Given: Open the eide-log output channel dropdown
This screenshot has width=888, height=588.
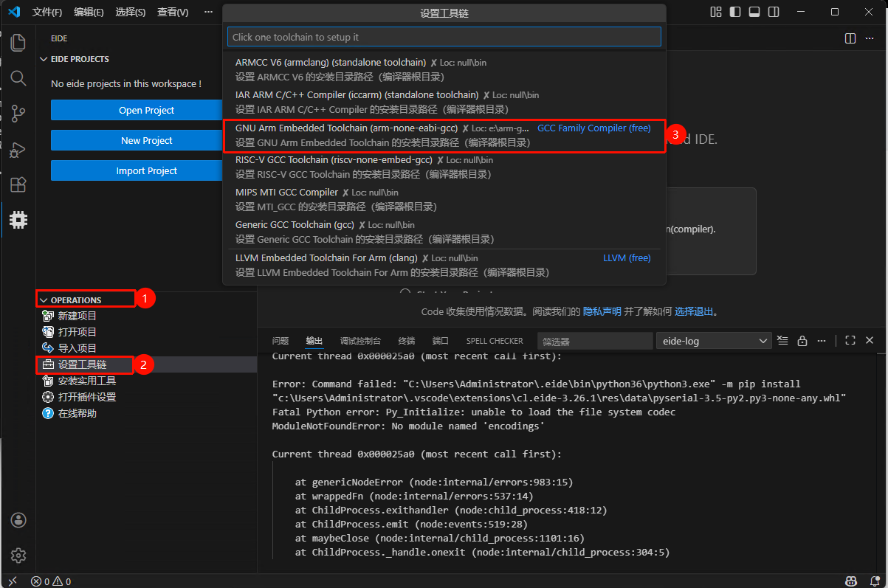Looking at the screenshot, I should point(714,341).
